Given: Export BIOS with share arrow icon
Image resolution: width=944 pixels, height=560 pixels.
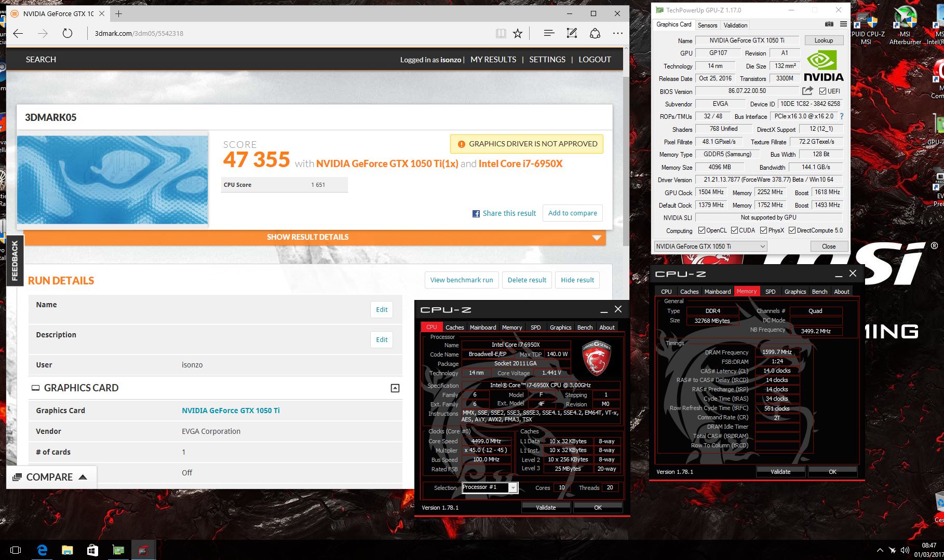Looking at the screenshot, I should (807, 91).
